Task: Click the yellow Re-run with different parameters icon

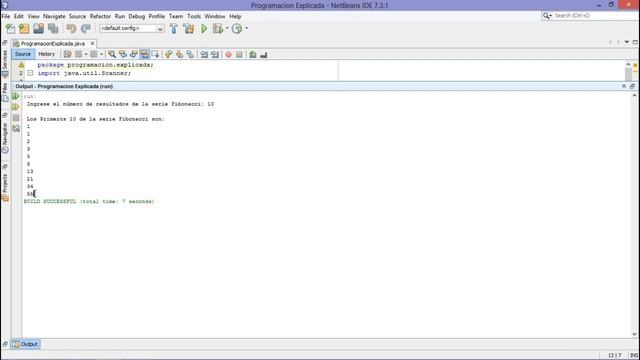Action: pos(16,107)
